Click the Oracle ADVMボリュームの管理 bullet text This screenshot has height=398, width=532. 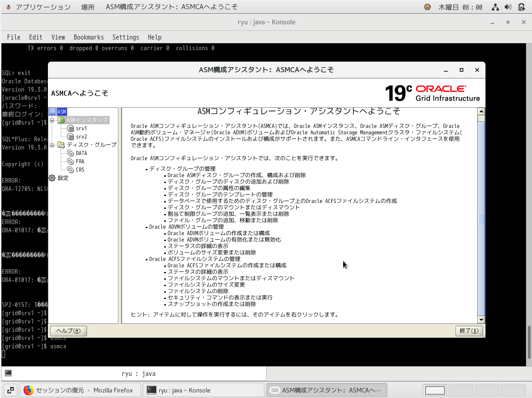coord(187,227)
